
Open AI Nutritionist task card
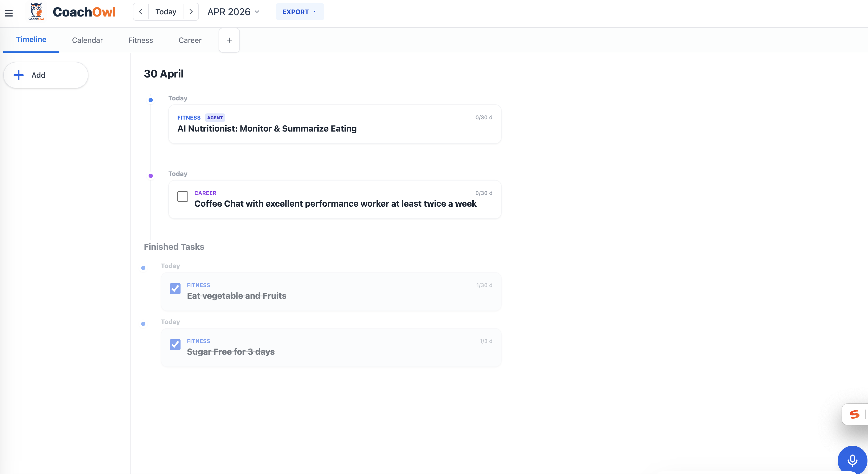pos(335,124)
